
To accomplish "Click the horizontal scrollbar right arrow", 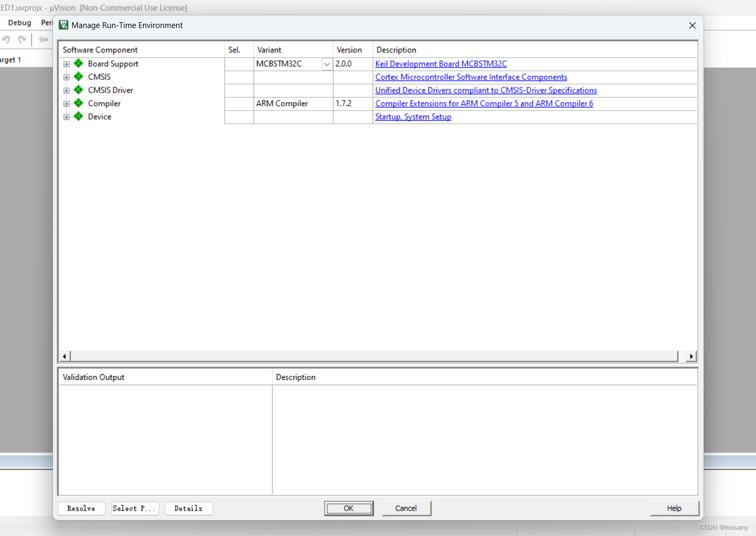I will coord(691,356).
